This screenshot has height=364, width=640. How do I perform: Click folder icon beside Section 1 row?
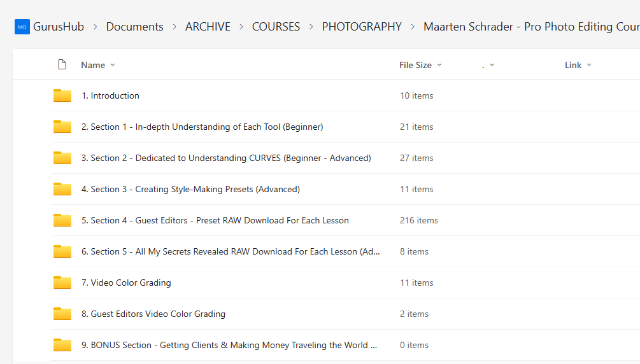(62, 127)
